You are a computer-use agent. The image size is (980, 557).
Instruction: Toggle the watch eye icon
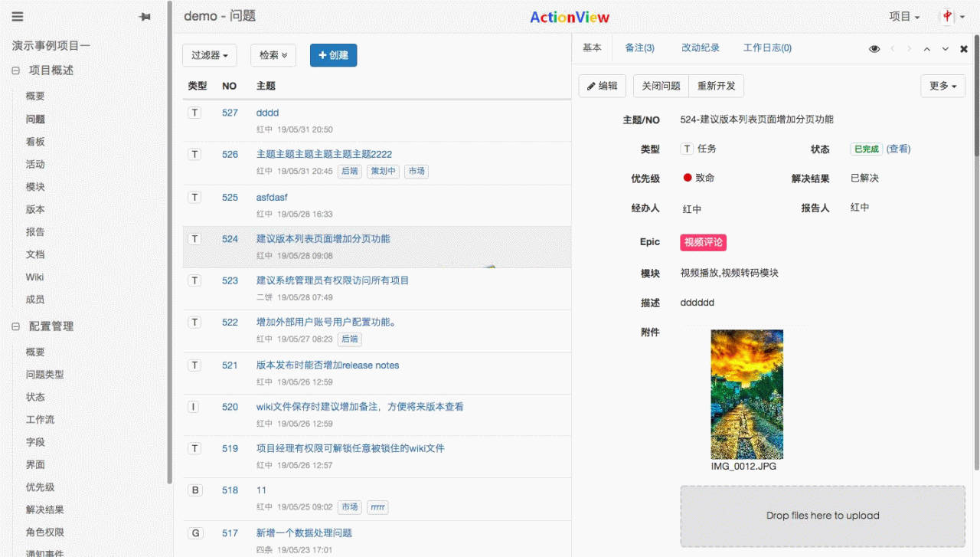(x=874, y=48)
